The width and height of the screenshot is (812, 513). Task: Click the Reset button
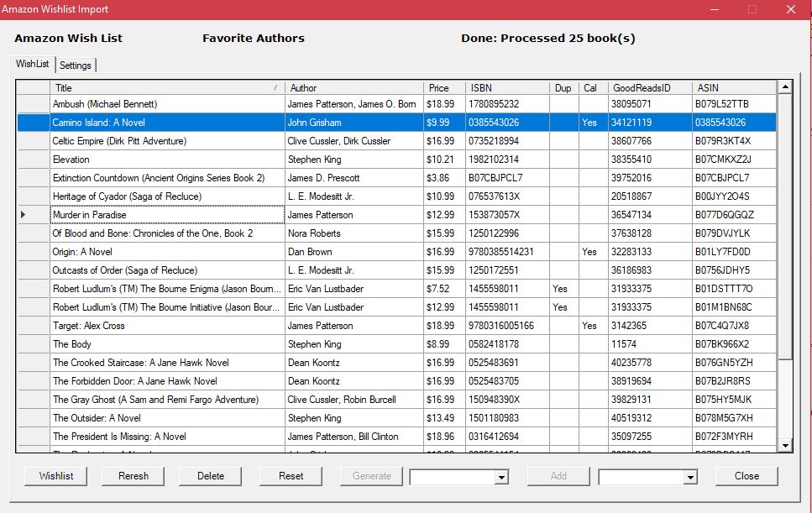point(291,476)
